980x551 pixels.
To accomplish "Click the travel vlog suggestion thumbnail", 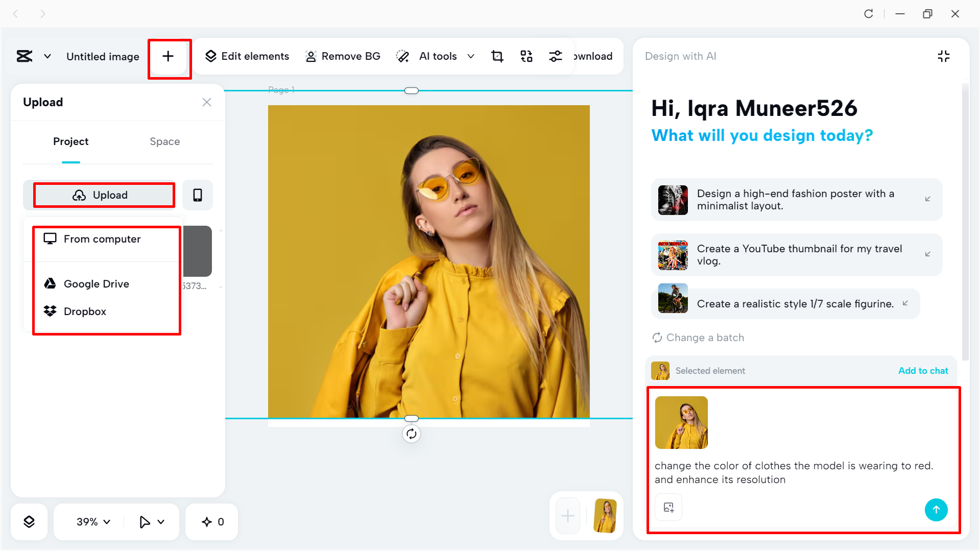I will click(x=673, y=255).
